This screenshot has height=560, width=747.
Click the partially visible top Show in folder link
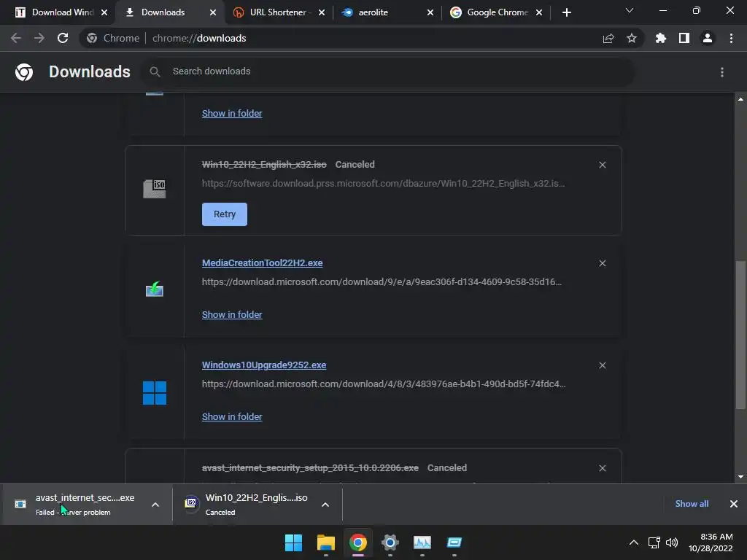[232, 113]
